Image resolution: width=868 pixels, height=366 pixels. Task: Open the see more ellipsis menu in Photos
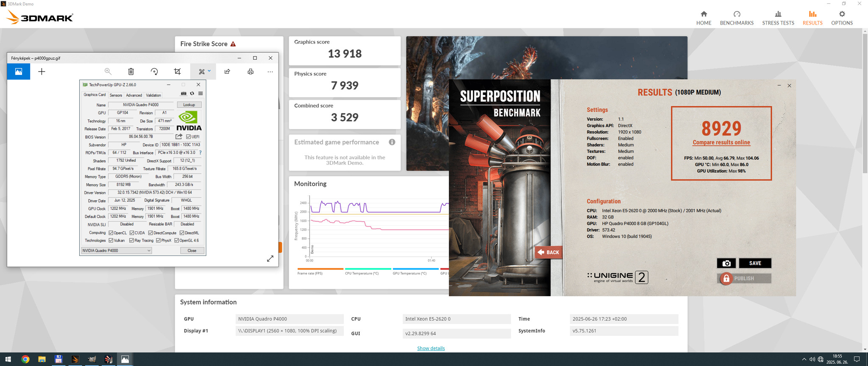[x=270, y=72]
